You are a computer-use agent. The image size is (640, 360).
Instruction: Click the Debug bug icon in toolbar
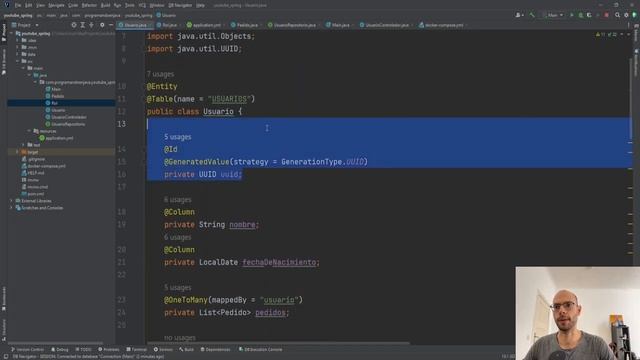[x=580, y=15]
